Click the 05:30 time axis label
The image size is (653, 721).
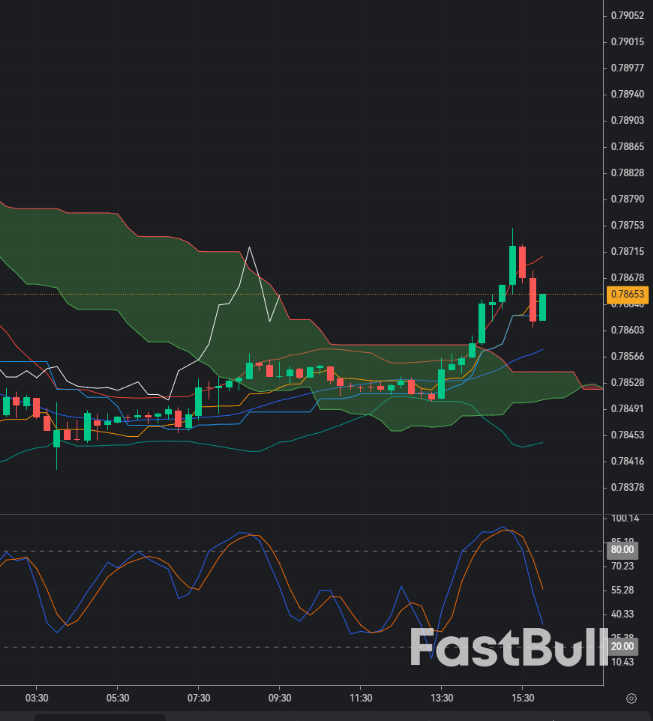point(118,698)
